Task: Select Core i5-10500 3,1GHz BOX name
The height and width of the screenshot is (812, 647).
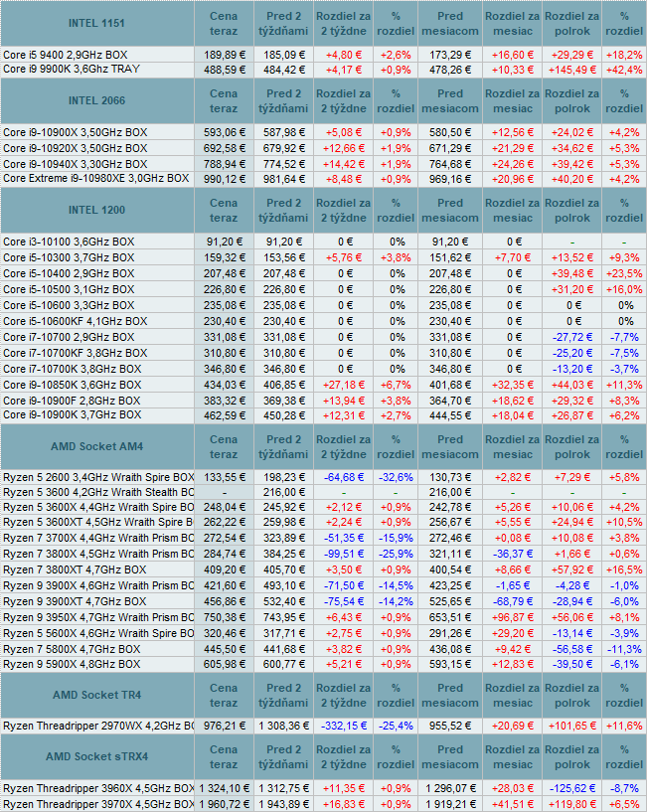Action: 69,289
